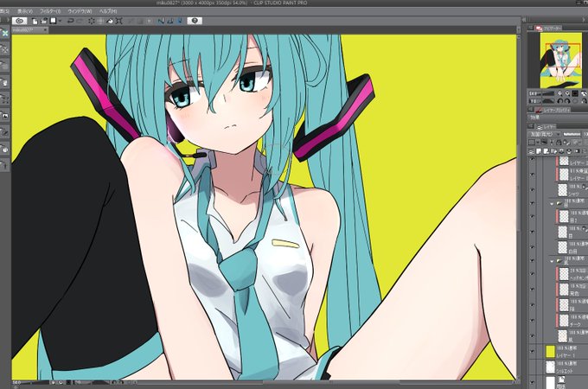Open the dropdown arrow beside the Save icon
588x389 pixels.
click(60, 22)
